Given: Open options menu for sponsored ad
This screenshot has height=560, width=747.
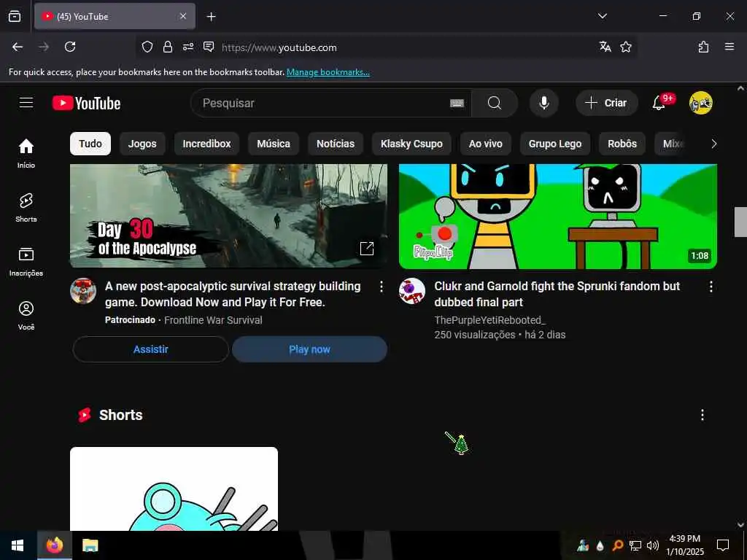Looking at the screenshot, I should (381, 286).
